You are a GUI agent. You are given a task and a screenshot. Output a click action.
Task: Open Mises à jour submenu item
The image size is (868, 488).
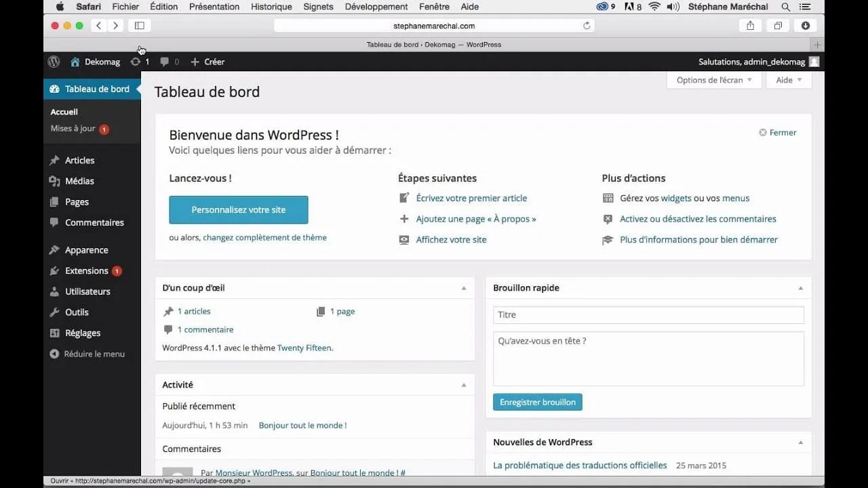coord(73,129)
